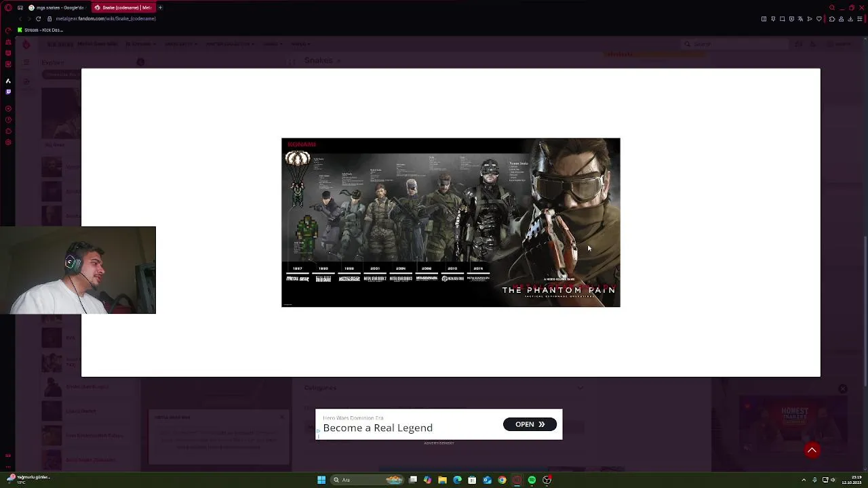This screenshot has height=488, width=868.
Task: Reload the current page
Action: 38,19
